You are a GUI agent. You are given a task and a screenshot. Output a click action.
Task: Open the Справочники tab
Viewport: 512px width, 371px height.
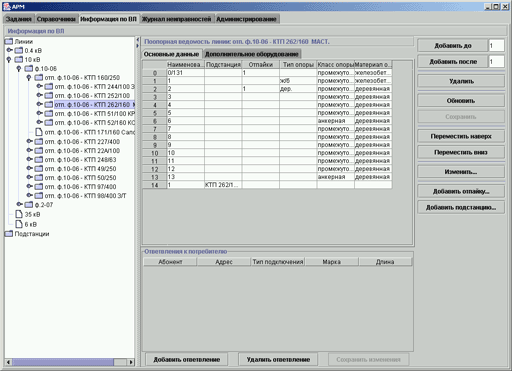[56, 19]
